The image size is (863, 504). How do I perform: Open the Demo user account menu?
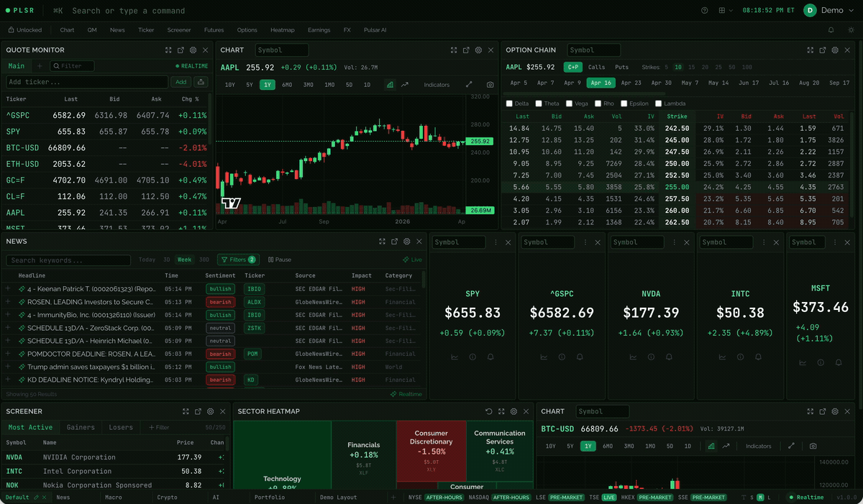(828, 10)
